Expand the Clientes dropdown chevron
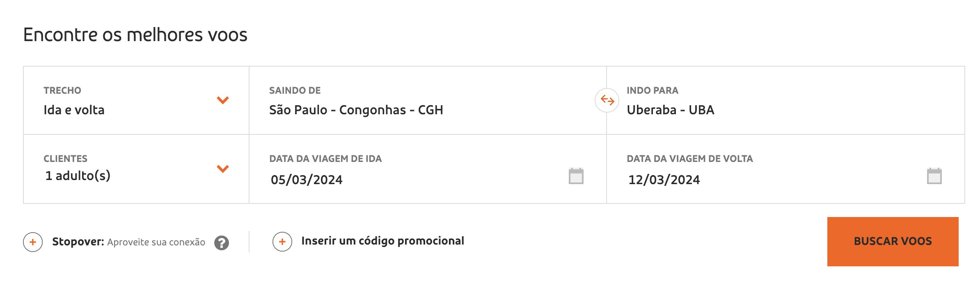The image size is (980, 291). click(x=223, y=169)
